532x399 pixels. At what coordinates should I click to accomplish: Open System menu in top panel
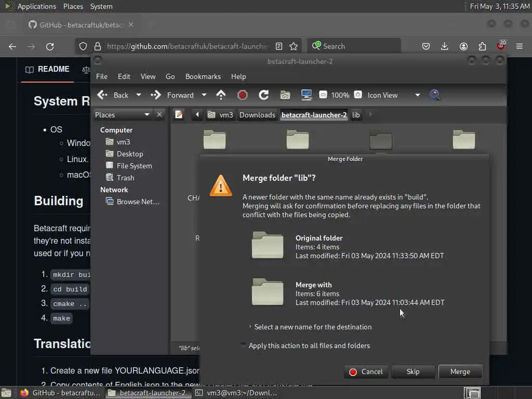point(101,6)
